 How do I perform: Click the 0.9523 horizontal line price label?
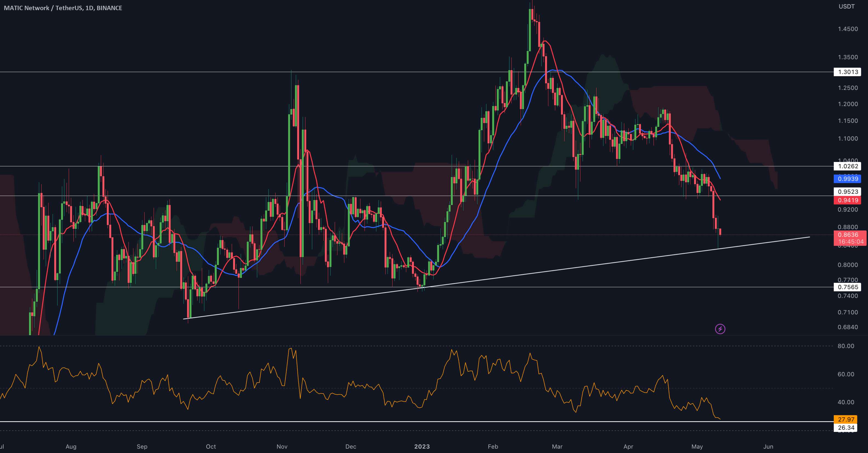point(848,192)
